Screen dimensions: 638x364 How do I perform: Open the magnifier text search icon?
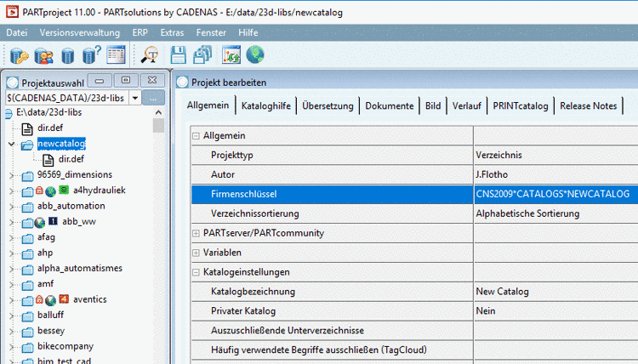tap(150, 55)
